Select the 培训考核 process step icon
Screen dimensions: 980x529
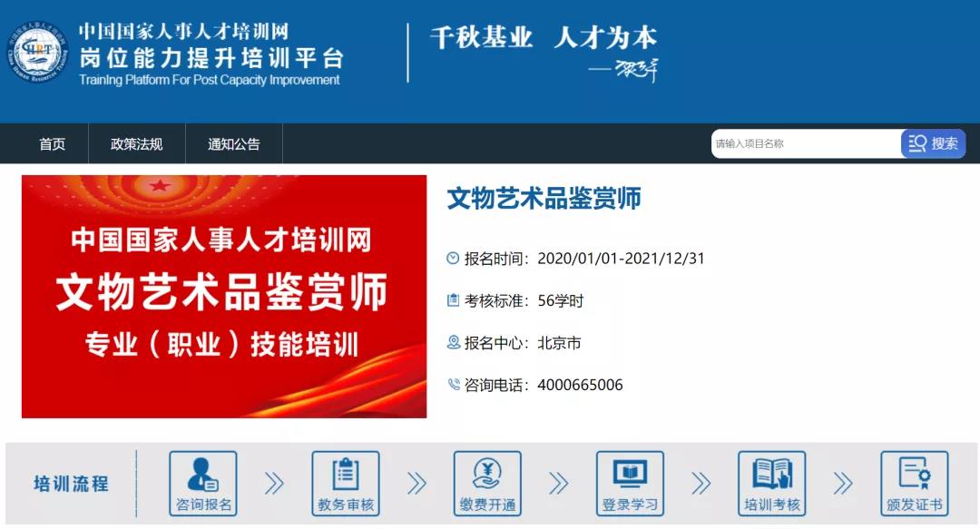772,484
